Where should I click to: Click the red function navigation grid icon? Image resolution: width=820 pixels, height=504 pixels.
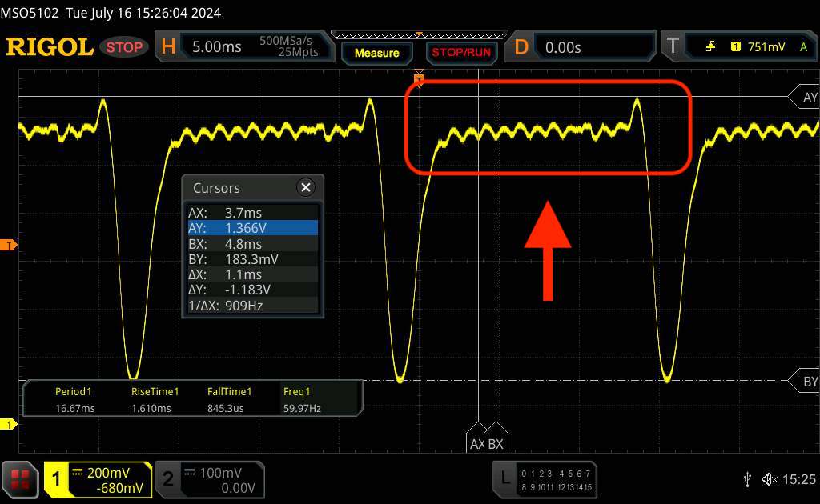(20, 479)
